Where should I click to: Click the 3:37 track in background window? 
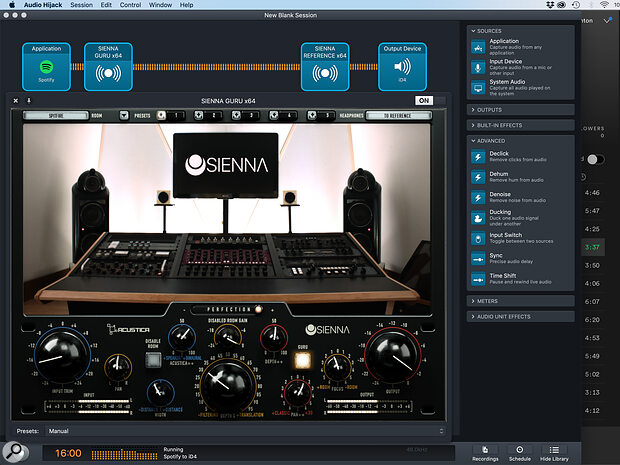pyautogui.click(x=592, y=247)
